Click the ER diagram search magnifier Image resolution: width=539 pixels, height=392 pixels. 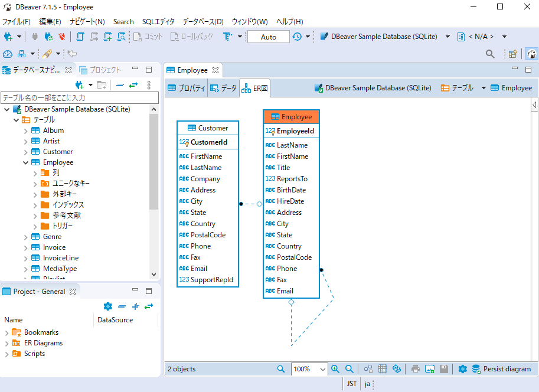click(x=281, y=369)
